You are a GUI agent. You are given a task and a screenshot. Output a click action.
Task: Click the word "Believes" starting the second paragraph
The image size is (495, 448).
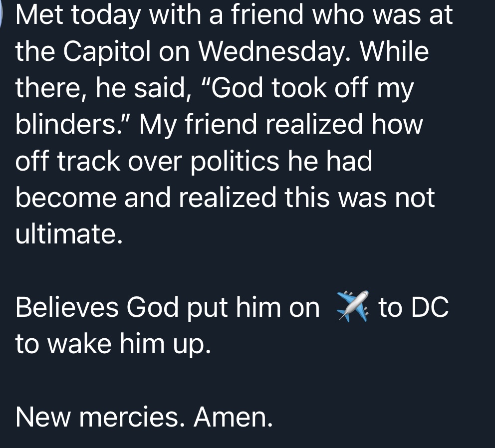tap(67, 307)
